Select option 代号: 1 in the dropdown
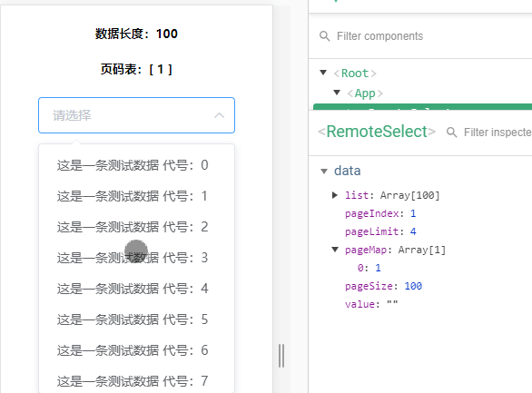532x393 pixels. [136, 196]
